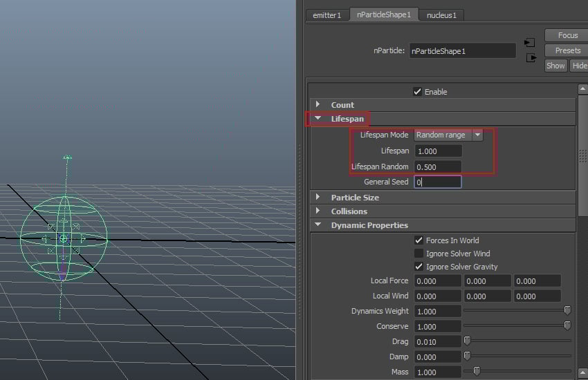Image resolution: width=588 pixels, height=380 pixels.
Task: Select the emitter gizmo in the viewport
Action: click(x=64, y=238)
